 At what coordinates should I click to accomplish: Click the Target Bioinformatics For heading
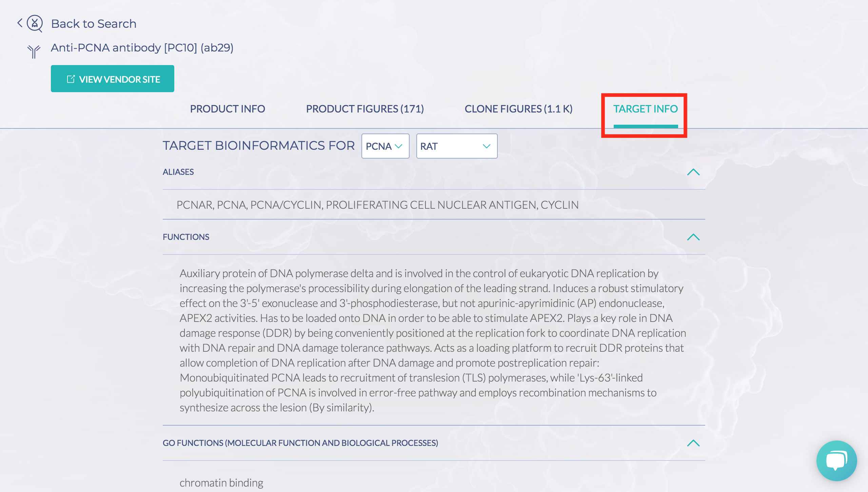pos(259,146)
